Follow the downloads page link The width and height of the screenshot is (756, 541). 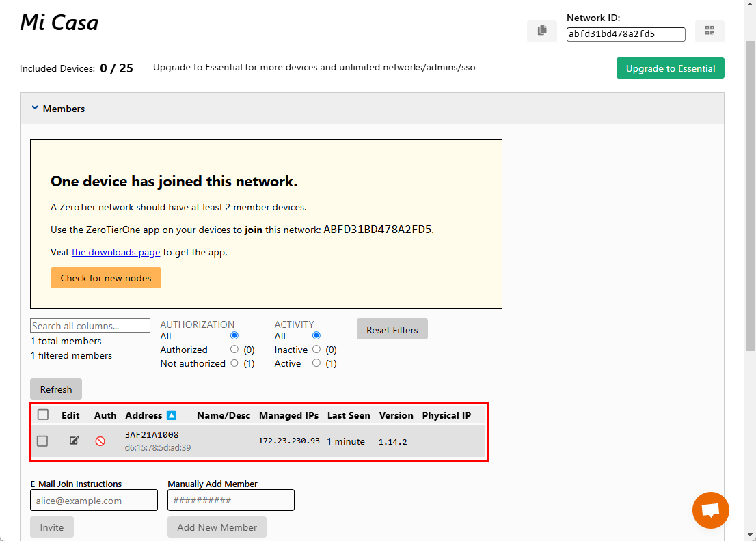click(x=116, y=252)
